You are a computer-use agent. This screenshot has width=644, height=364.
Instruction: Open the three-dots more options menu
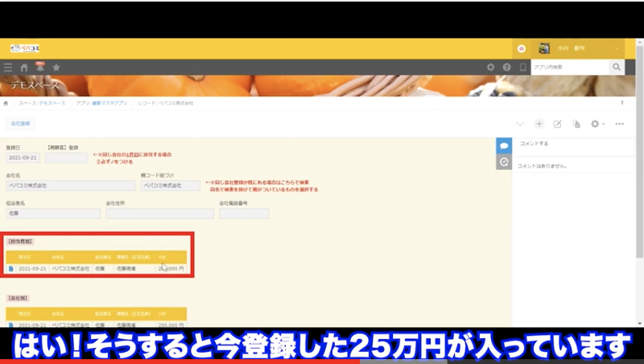click(619, 124)
